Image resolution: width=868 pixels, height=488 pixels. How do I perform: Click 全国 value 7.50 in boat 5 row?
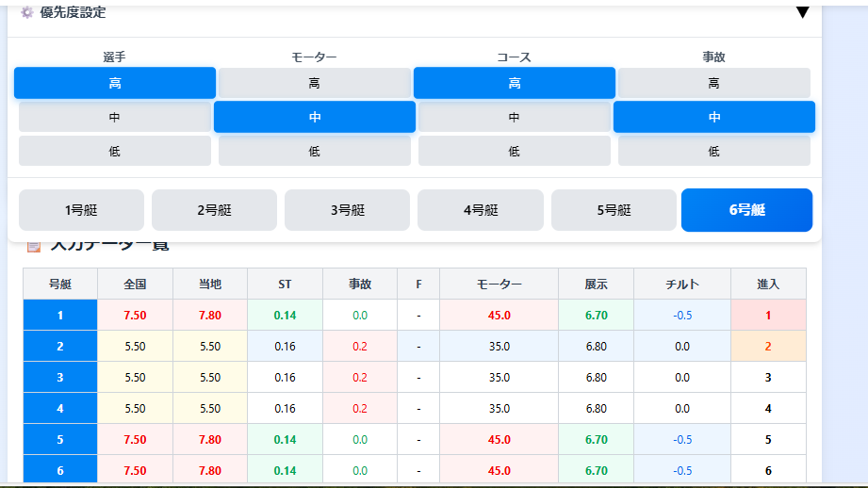(x=135, y=439)
